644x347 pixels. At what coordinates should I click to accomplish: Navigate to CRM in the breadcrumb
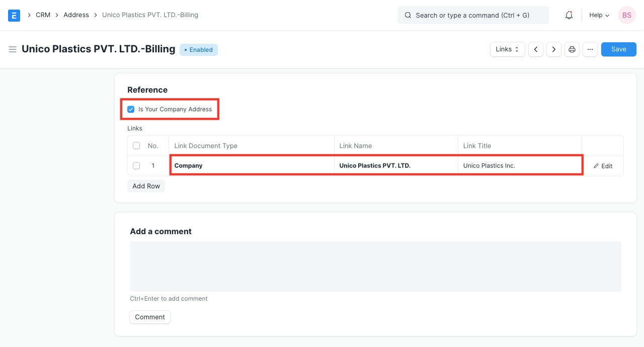coord(43,15)
